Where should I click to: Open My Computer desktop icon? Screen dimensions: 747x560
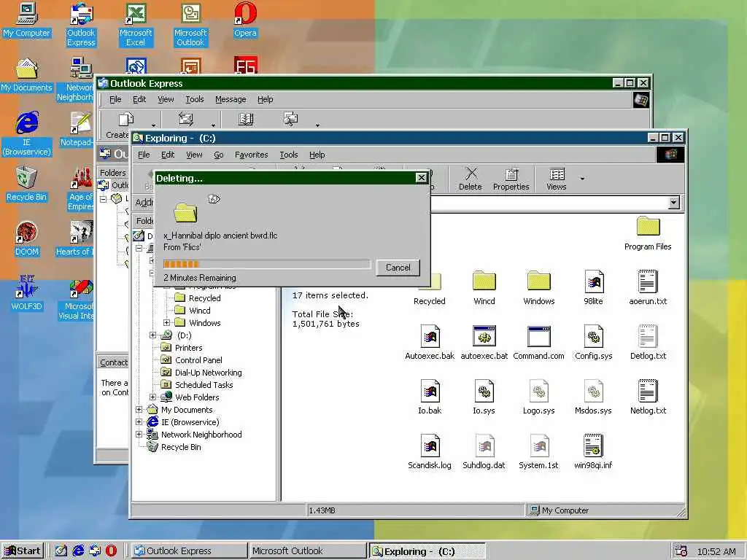tap(27, 20)
